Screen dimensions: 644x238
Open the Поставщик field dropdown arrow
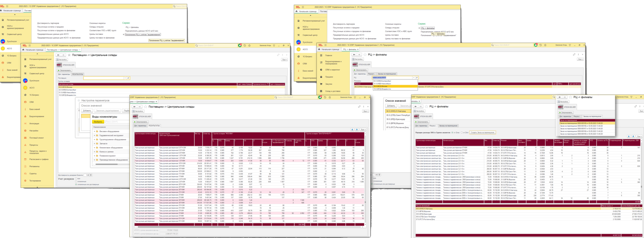[x=125, y=78]
